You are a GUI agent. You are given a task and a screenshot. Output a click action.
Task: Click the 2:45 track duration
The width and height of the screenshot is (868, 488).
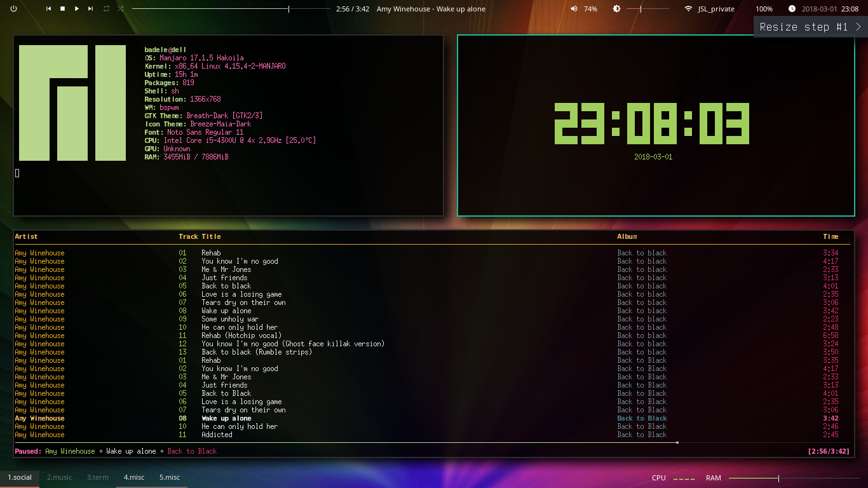tap(831, 435)
